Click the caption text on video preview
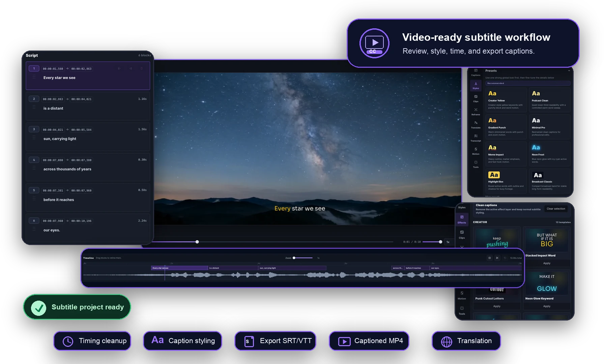The image size is (607, 364). [299, 209]
